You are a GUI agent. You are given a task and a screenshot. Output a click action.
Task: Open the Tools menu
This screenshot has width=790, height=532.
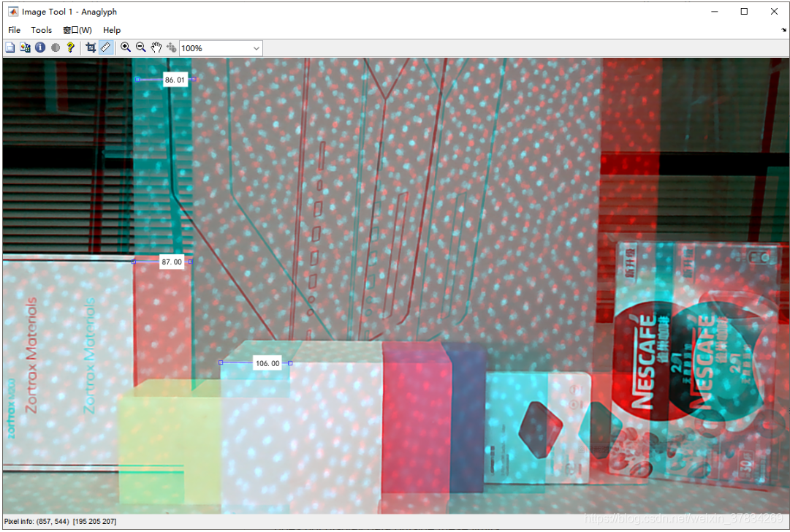click(x=41, y=30)
